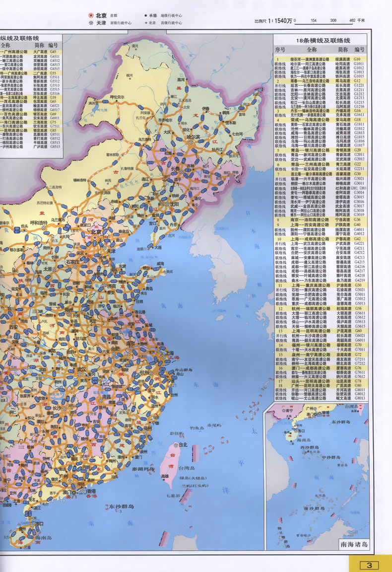Click the highway code G10 in table
Viewport: 392px width, 572px height.
357,59
